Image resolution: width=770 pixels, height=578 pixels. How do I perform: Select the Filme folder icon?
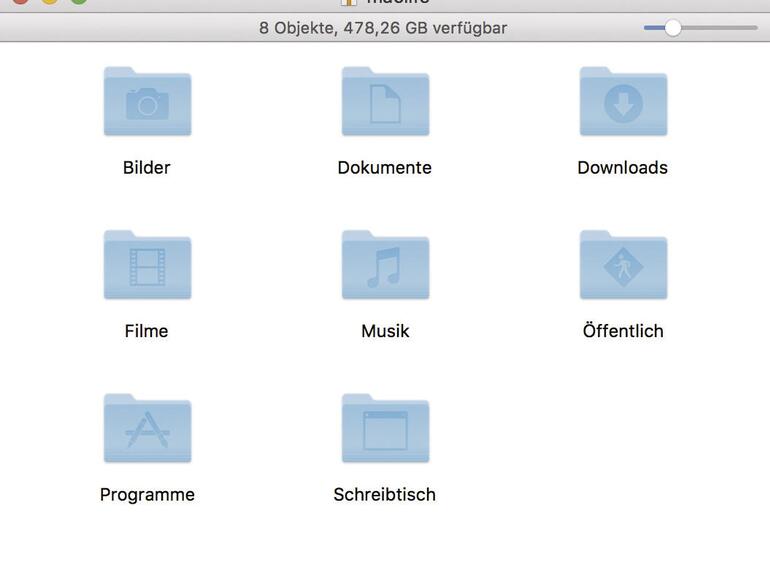coord(147,265)
